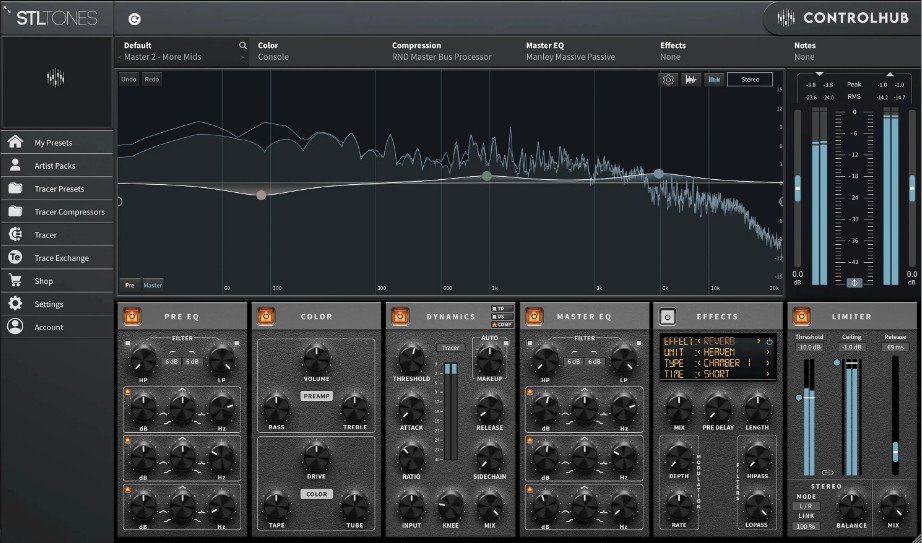The height and width of the screenshot is (543, 922).
Task: Toggle the Pre EQ power button
Action: 131,317
